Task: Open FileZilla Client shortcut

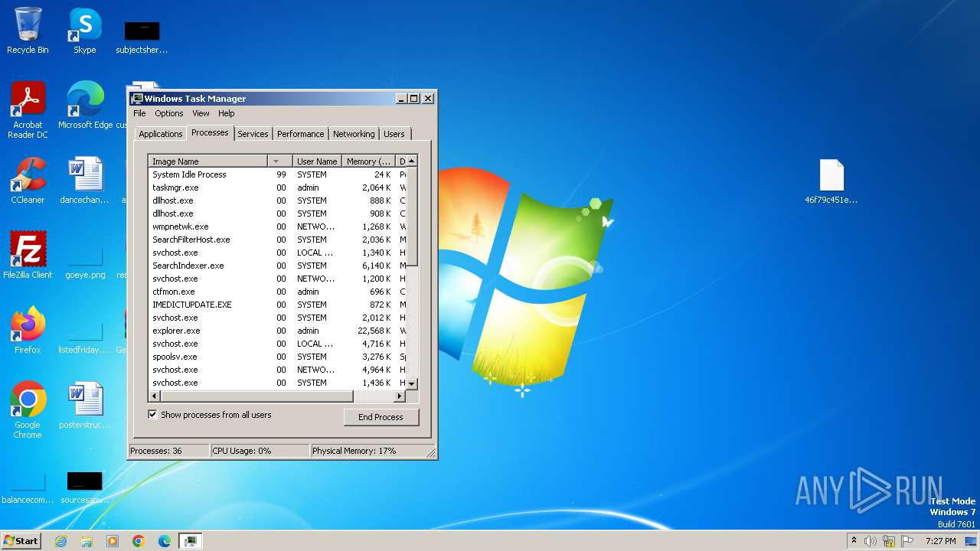Action: 28,256
